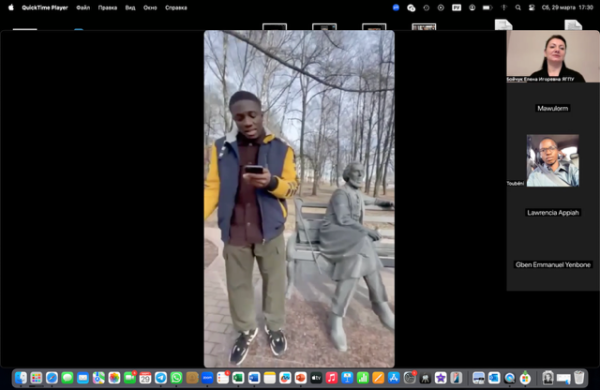Open WhatsApp from the Dock
Screen dimensions: 600x390
point(176,378)
